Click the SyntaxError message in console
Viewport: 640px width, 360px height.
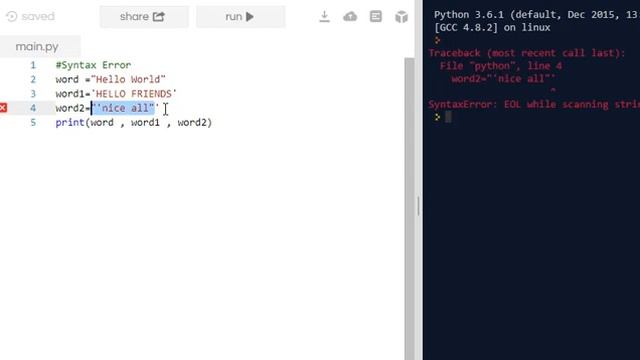tap(534, 104)
